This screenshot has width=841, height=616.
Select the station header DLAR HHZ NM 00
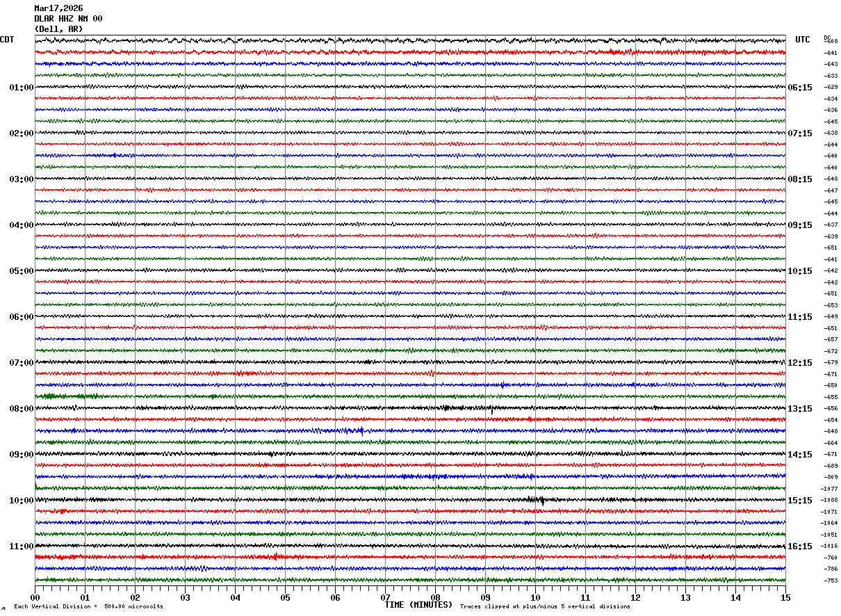68,19
